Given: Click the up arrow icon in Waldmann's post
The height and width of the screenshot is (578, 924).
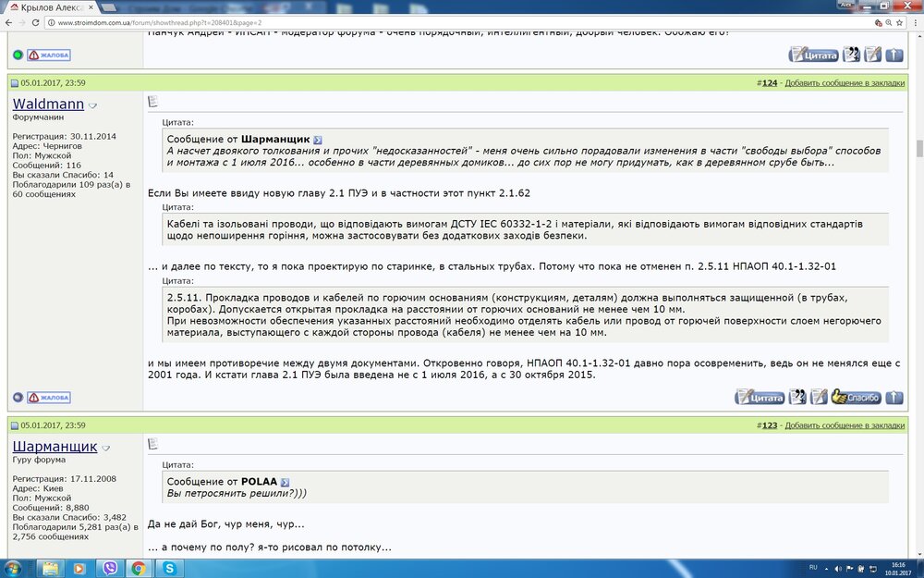Looking at the screenshot, I should (894, 398).
